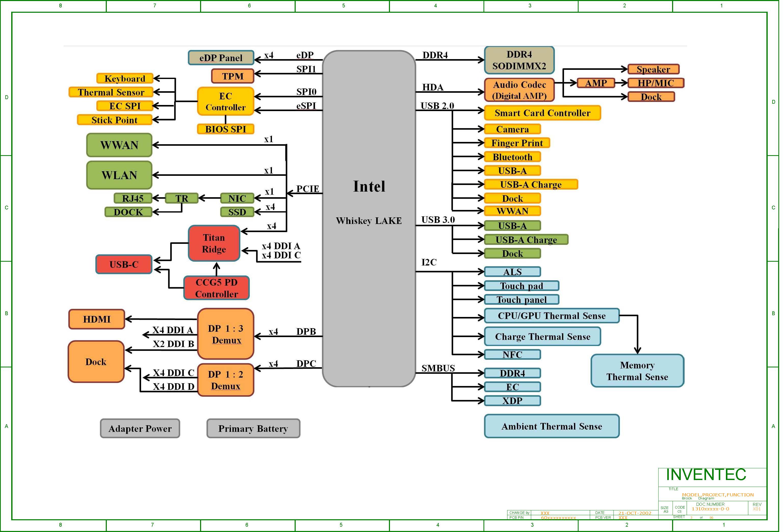Select the Audio Codec (Digital AMP) block
Image resolution: width=784 pixels, height=532 pixels.
(x=519, y=90)
